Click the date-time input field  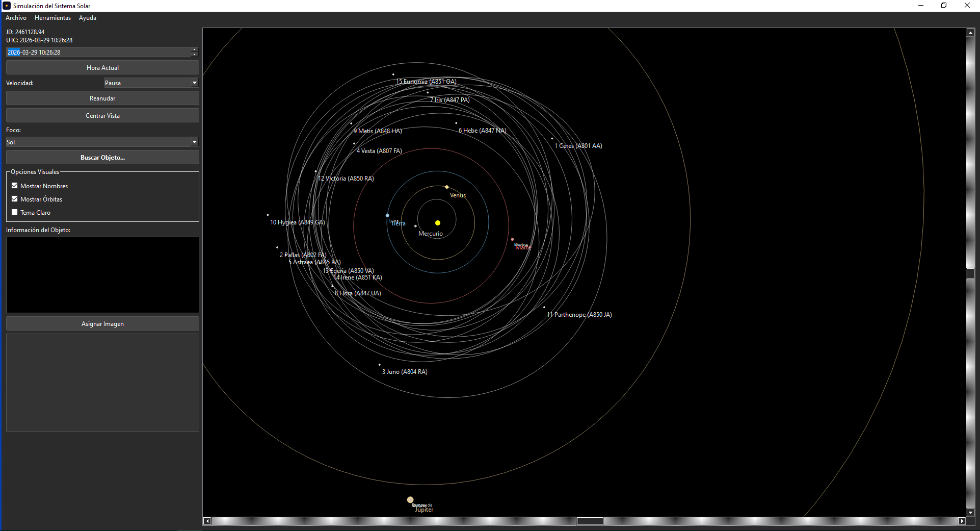click(x=98, y=53)
